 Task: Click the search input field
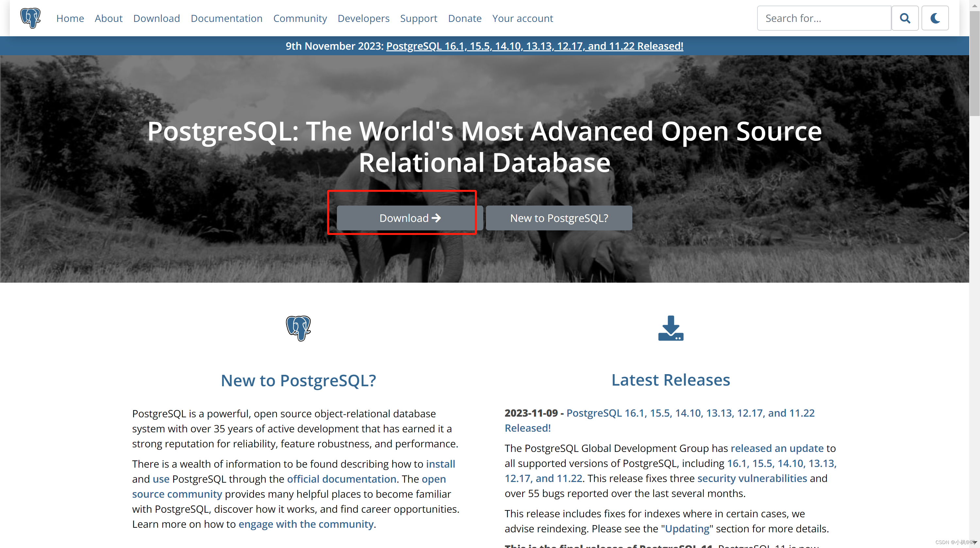(824, 18)
